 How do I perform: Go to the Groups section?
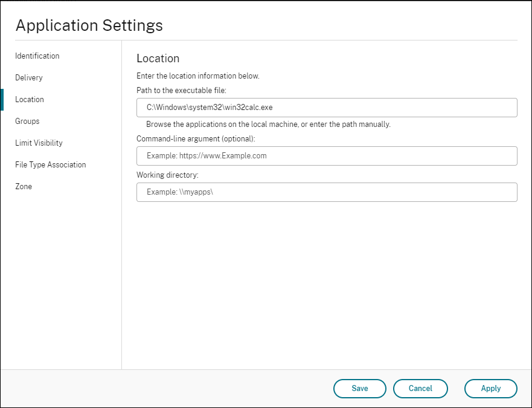pyautogui.click(x=27, y=121)
